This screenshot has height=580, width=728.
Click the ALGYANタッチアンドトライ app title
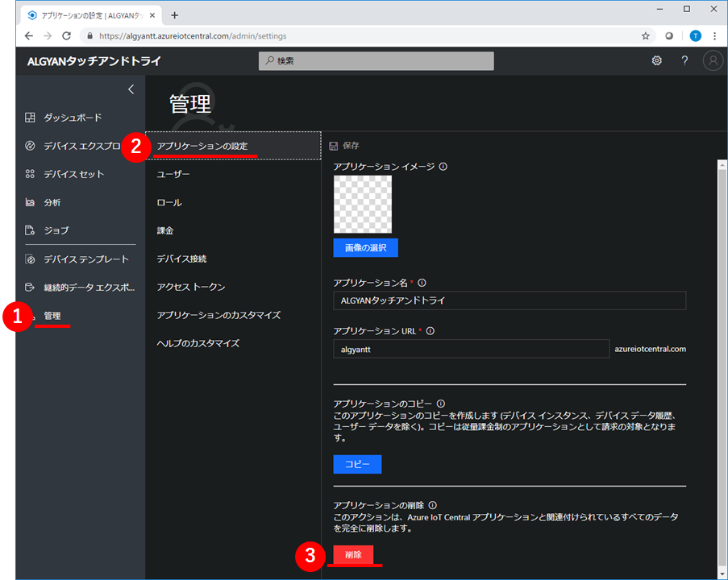click(94, 60)
